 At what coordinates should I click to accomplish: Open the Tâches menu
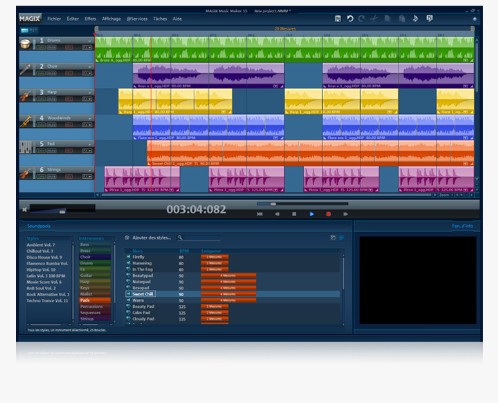coord(160,19)
